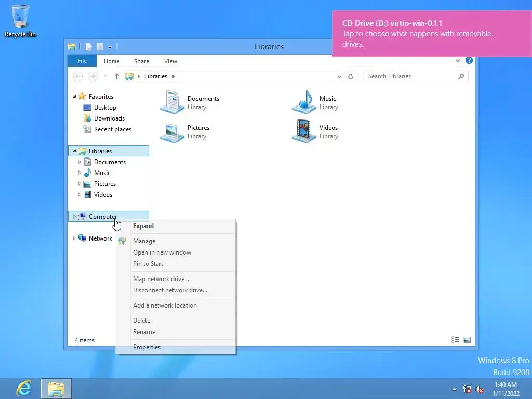
Task: Open recent locations dropdown arrow
Action: click(105, 77)
